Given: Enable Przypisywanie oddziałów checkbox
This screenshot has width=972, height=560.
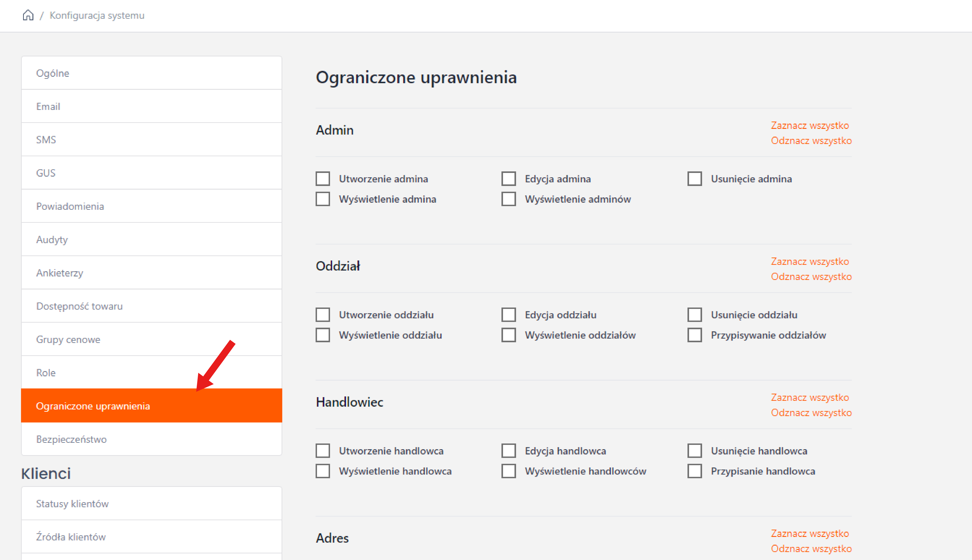Looking at the screenshot, I should [x=694, y=335].
